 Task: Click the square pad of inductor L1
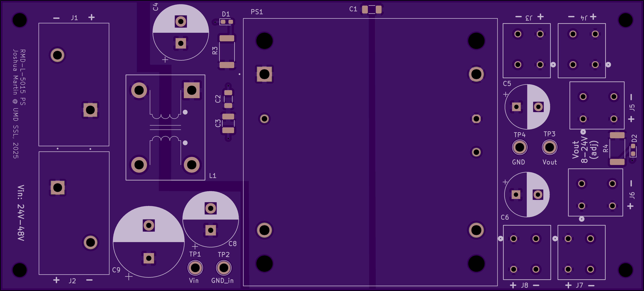tap(192, 90)
